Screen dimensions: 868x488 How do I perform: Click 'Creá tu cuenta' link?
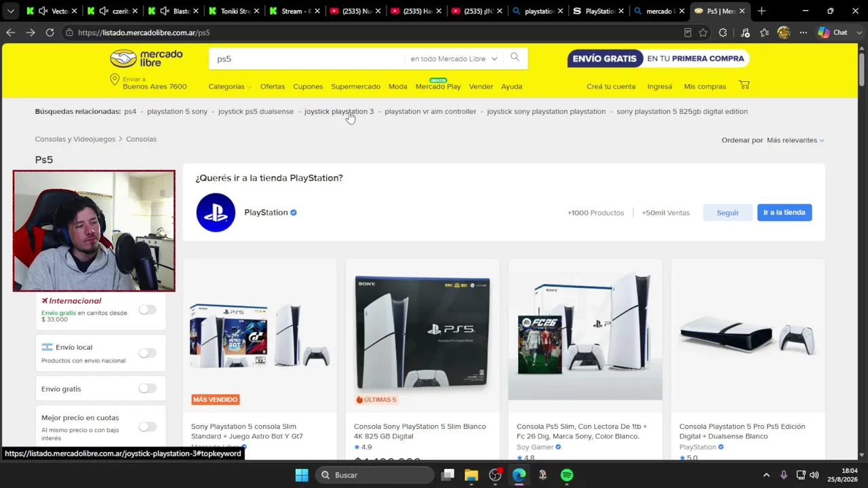click(611, 87)
